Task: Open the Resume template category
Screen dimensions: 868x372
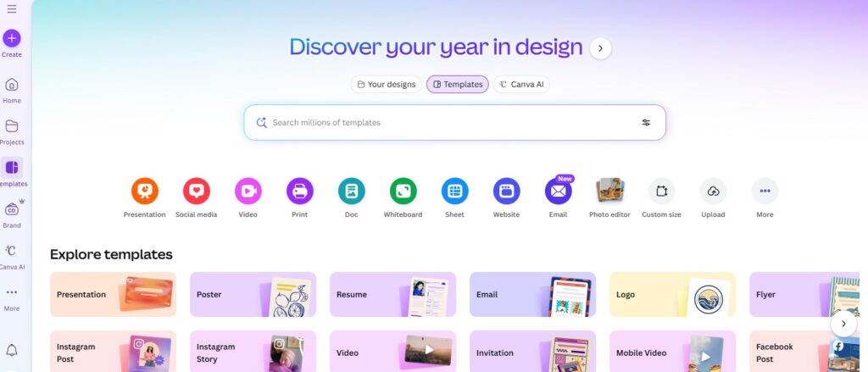Action: (x=393, y=295)
